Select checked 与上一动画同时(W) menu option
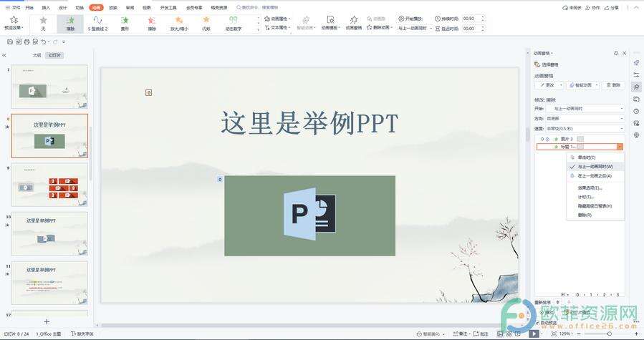This screenshot has height=340, width=644. point(595,167)
